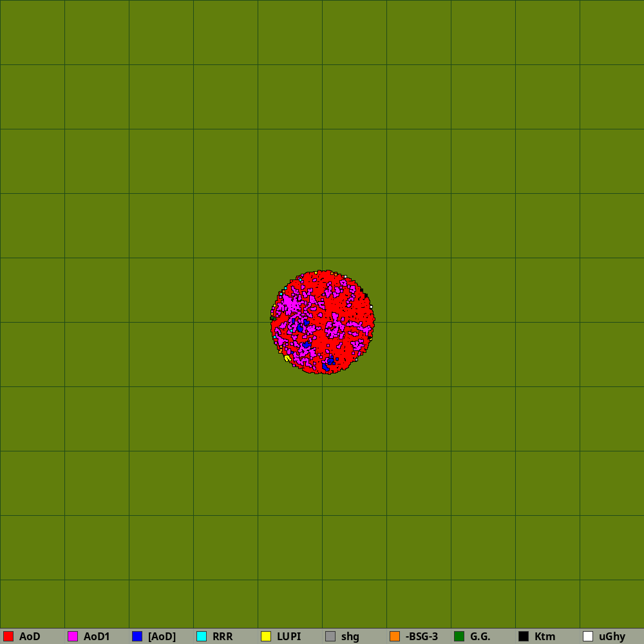
Task: Click the yellow LUPI blob on colony's lower-left edge
Action: click(287, 358)
